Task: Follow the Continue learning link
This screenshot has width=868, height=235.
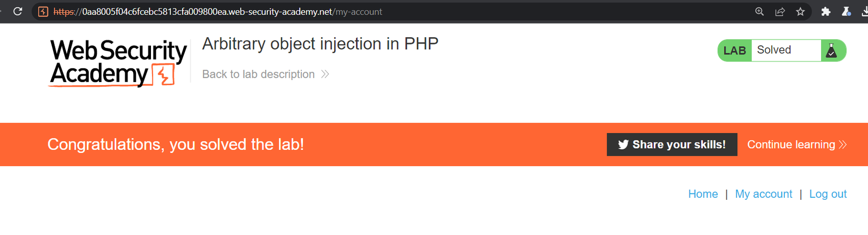Action: coord(791,145)
